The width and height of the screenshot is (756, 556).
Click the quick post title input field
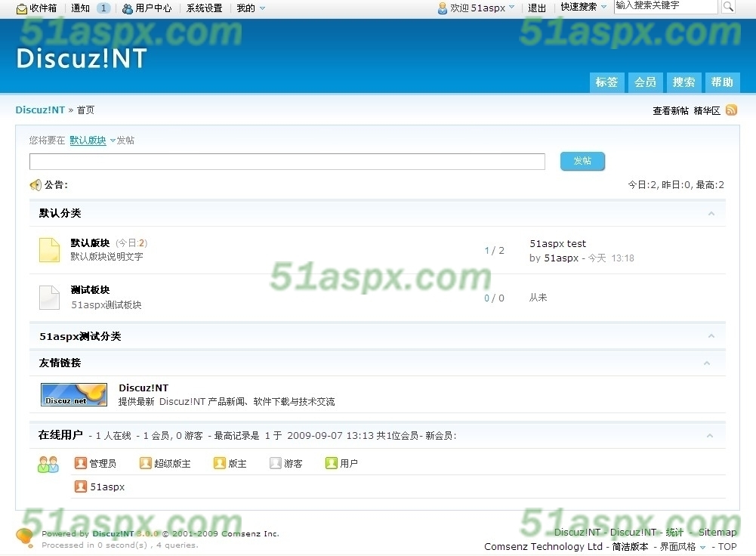tap(287, 162)
